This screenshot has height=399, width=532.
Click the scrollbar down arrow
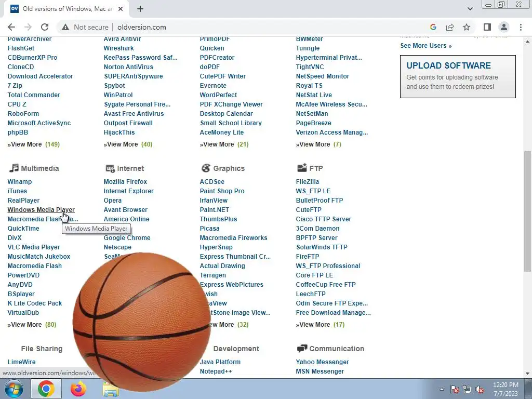coord(528,374)
